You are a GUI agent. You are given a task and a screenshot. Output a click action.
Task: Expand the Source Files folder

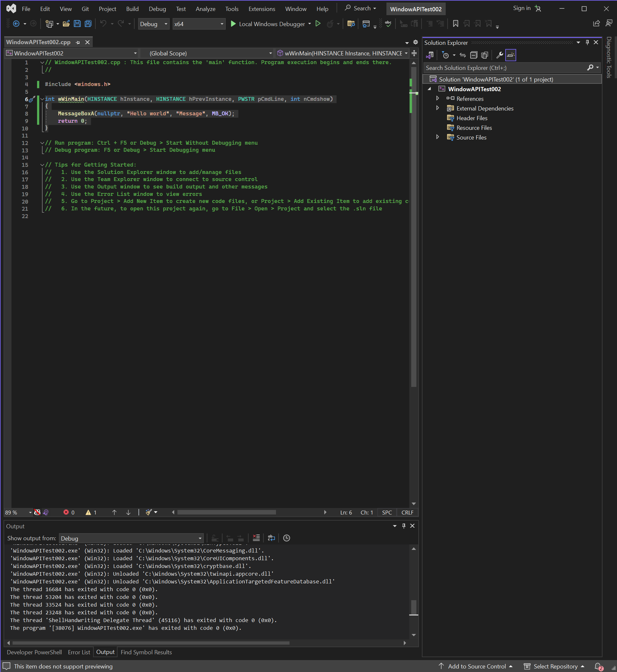[438, 137]
